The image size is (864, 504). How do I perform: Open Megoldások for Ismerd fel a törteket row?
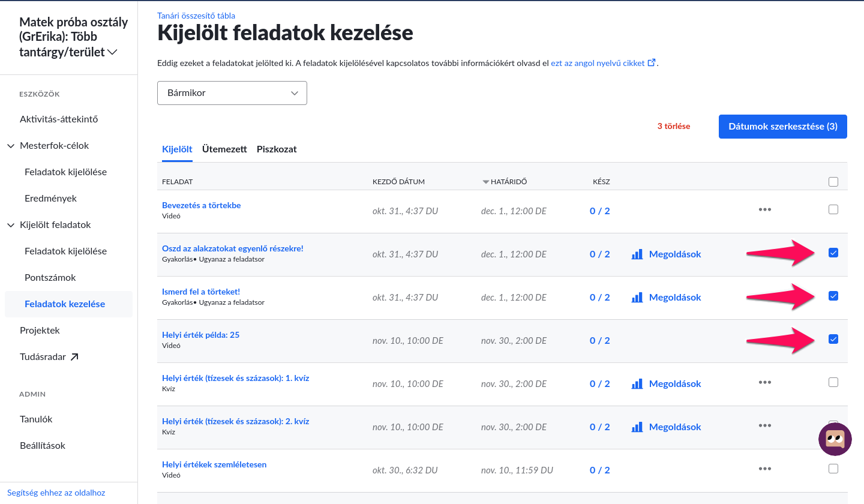675,298
